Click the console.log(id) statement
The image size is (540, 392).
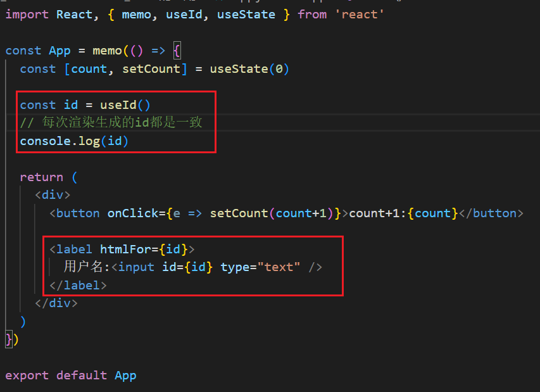[74, 141]
